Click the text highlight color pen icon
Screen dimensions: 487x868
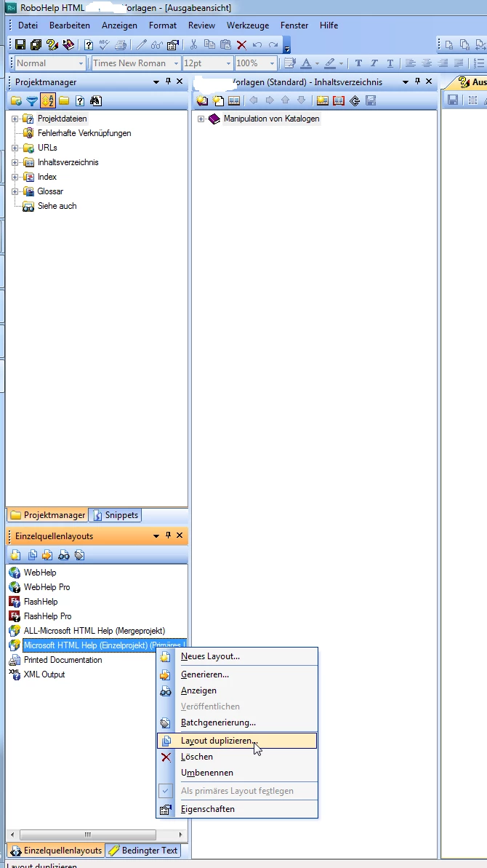click(330, 63)
